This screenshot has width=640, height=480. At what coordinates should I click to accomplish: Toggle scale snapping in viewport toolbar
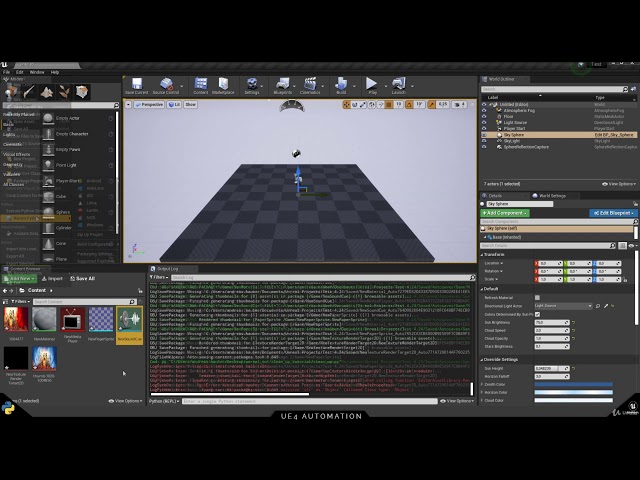coord(432,105)
